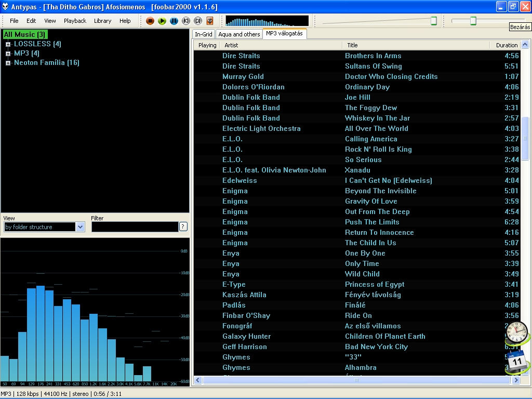Select the LOSSLESS (4) tree item

pos(37,44)
